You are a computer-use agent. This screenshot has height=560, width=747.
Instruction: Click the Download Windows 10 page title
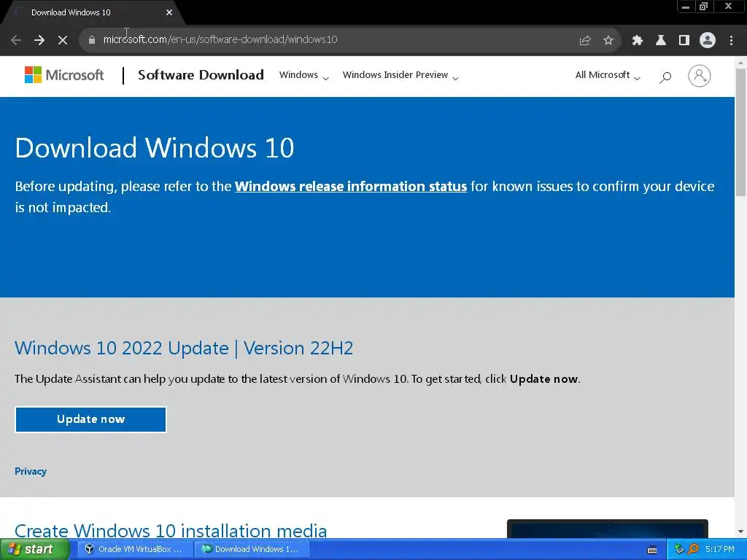[155, 147]
